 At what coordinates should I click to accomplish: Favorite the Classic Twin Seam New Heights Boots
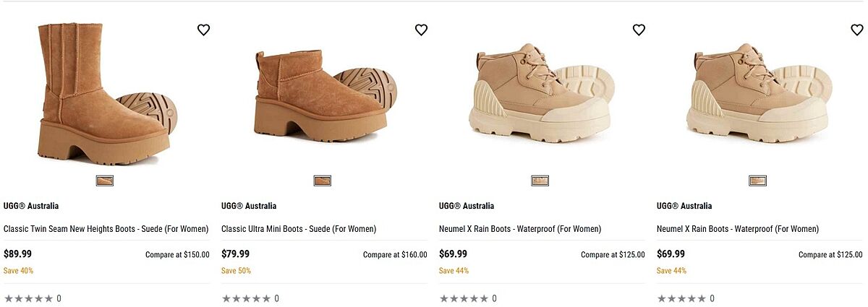pos(203,30)
